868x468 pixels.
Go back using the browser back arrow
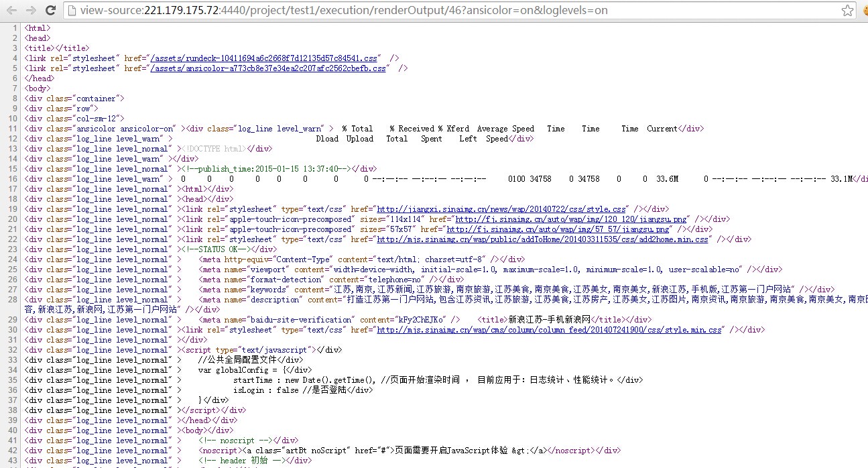11,10
